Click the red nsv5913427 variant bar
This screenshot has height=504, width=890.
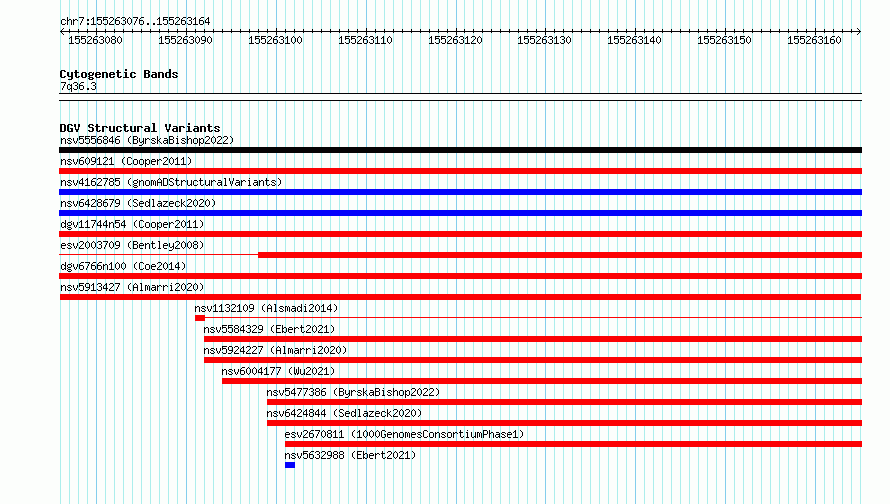pyautogui.click(x=460, y=297)
